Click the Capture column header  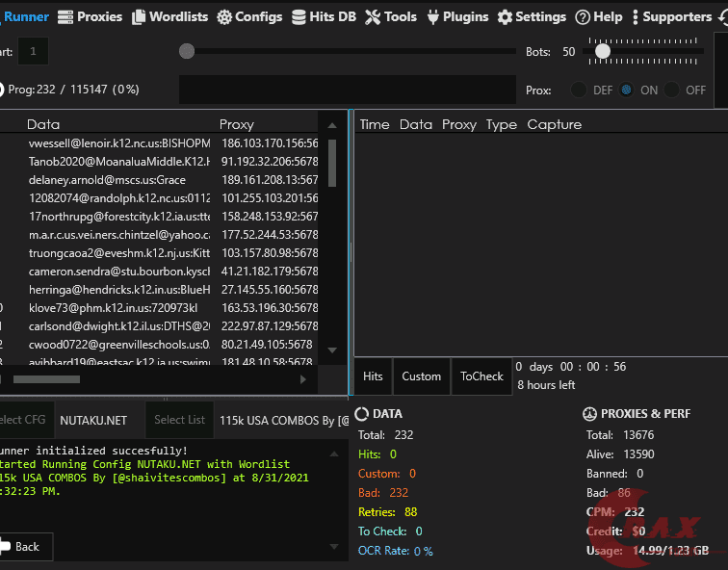[x=555, y=124]
